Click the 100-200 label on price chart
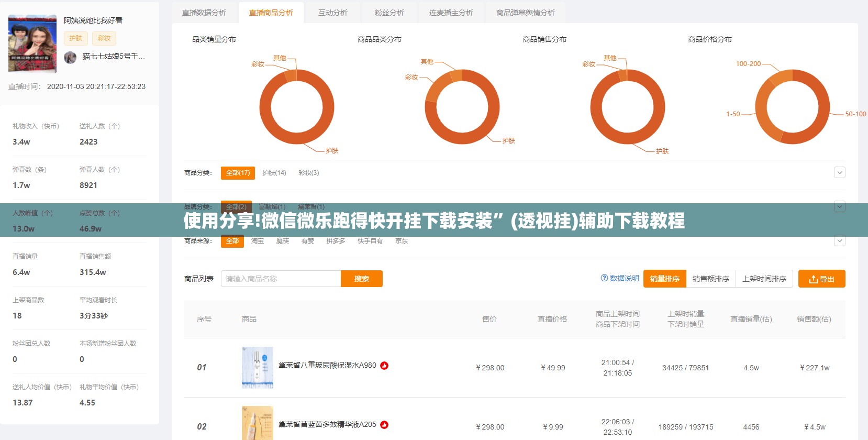Screen dimensions: 868x440 click(x=748, y=64)
